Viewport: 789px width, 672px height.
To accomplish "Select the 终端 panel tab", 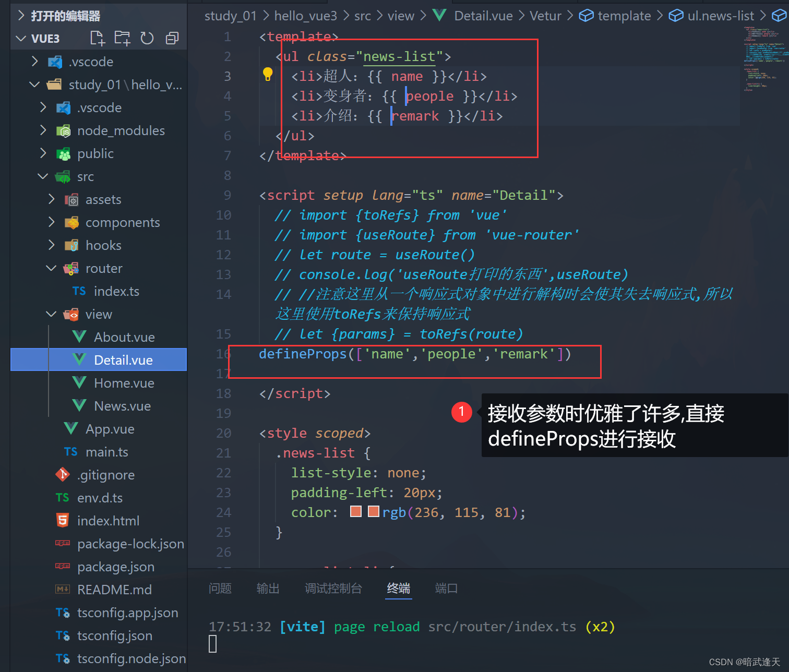I will click(399, 589).
